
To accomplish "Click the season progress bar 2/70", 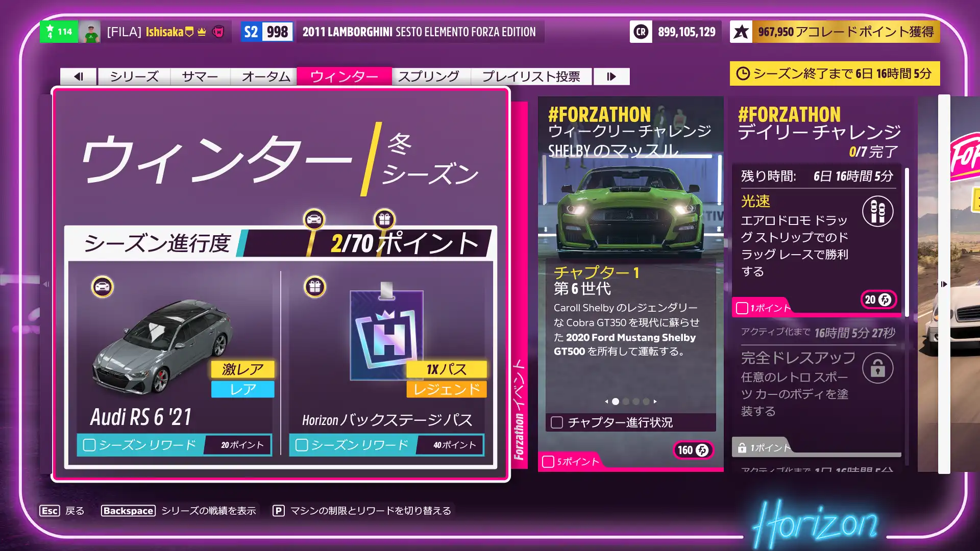I will [365, 243].
